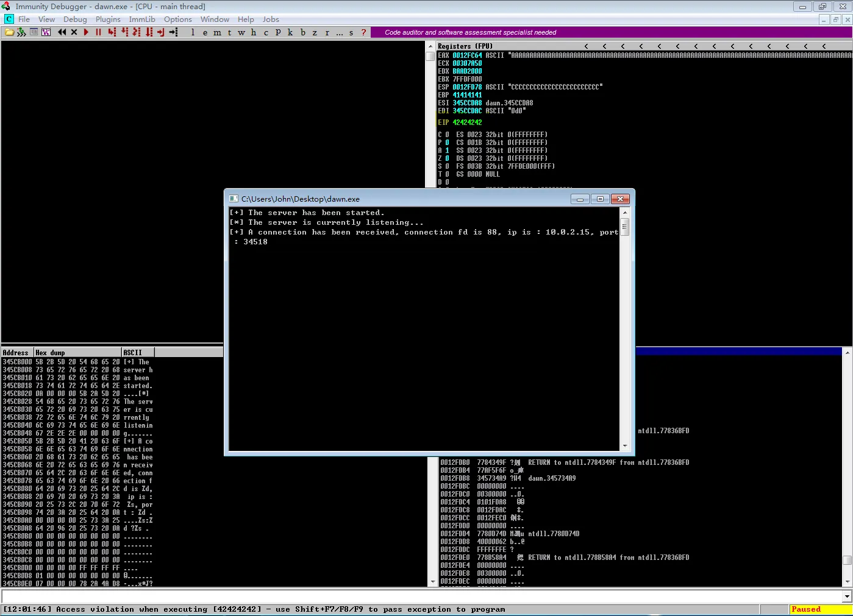The image size is (853, 616).
Task: Click the purple code auditor banner
Action: (x=610, y=32)
